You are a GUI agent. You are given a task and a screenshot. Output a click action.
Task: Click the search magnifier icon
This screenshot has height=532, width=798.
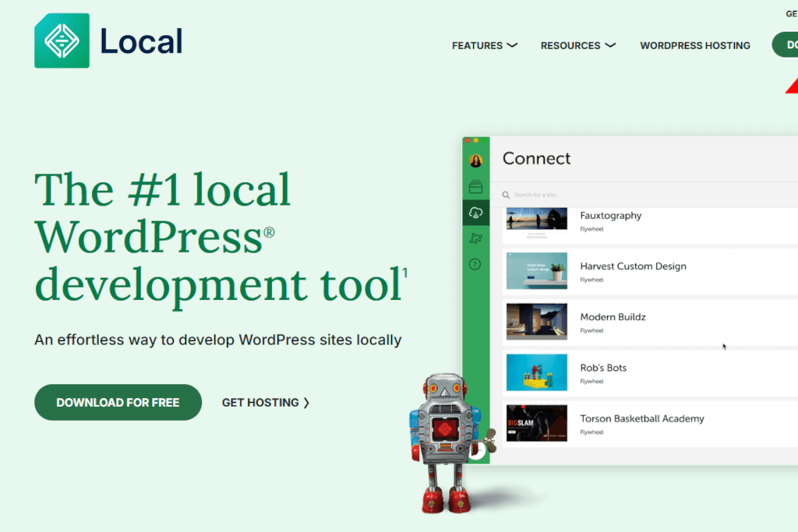point(506,195)
